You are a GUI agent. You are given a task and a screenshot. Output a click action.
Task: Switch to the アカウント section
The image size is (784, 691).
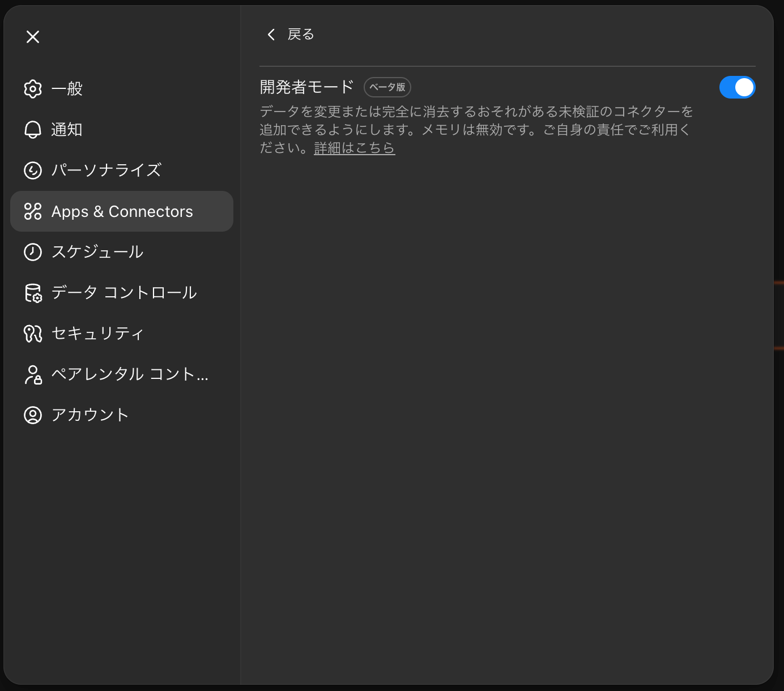(90, 415)
